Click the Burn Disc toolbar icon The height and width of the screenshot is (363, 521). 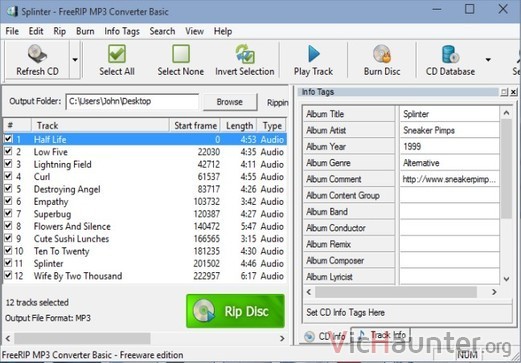pos(382,54)
